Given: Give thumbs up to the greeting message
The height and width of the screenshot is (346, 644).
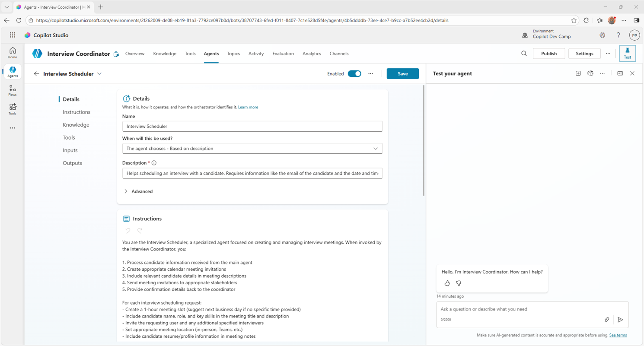Looking at the screenshot, I should (x=447, y=283).
